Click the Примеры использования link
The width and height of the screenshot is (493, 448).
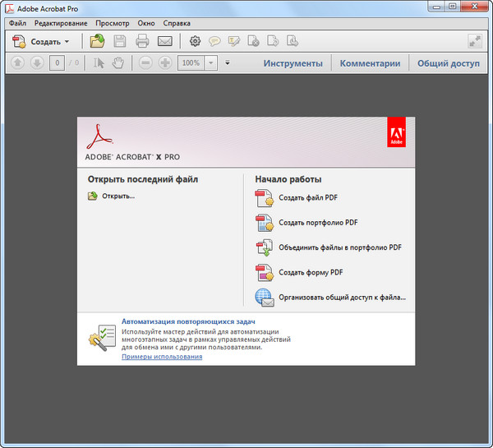162,357
